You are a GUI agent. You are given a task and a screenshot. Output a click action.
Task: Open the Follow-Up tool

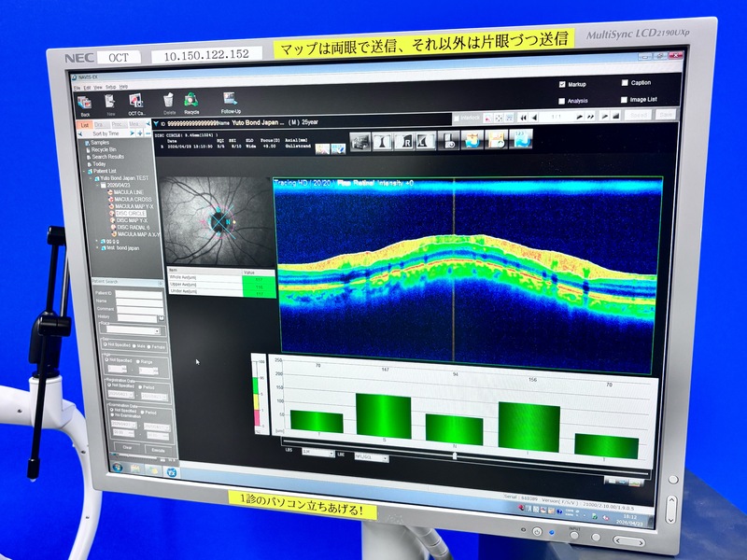pyautogui.click(x=230, y=100)
